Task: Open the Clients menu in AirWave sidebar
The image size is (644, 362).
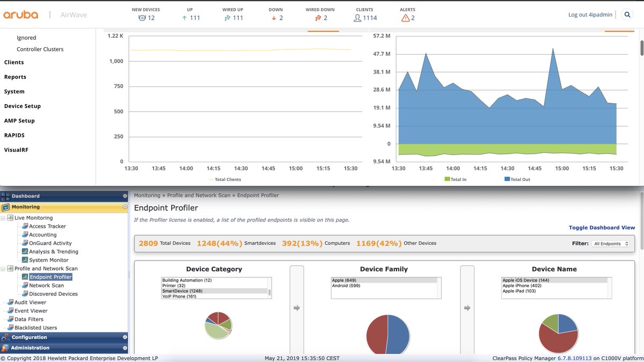Action: point(14,62)
